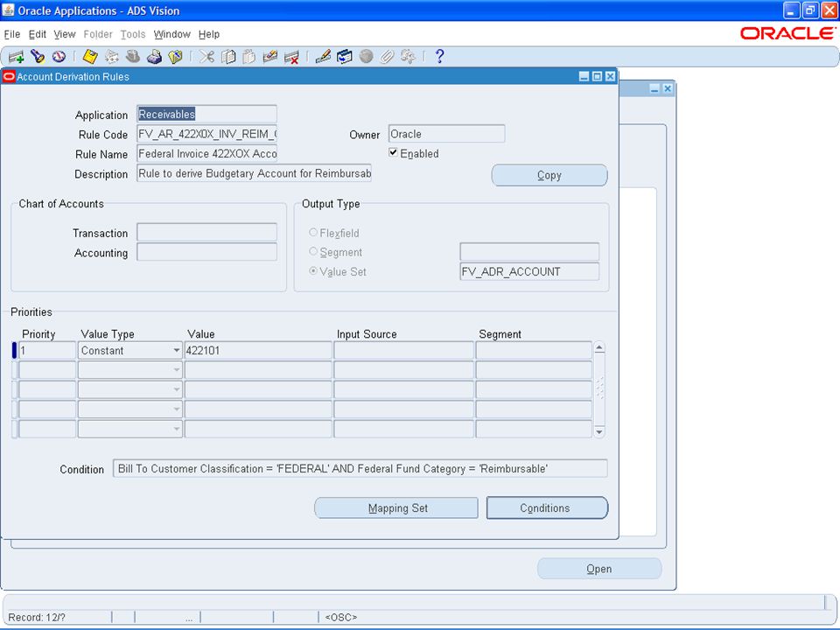840x630 pixels.
Task: Click the Value field showing 422101
Action: coord(258,350)
